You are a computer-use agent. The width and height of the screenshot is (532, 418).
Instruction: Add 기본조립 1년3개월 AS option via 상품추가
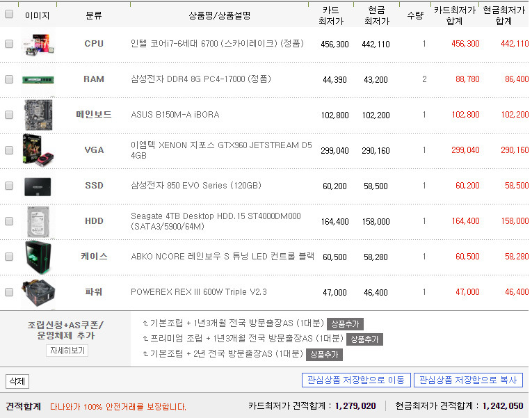(x=345, y=324)
